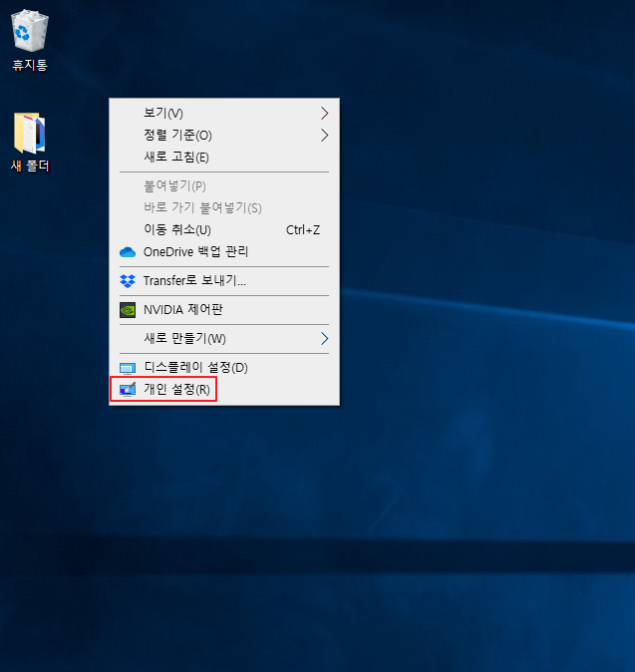
Task: Open 디스플레이 설정(D) menu entry
Action: (224, 368)
